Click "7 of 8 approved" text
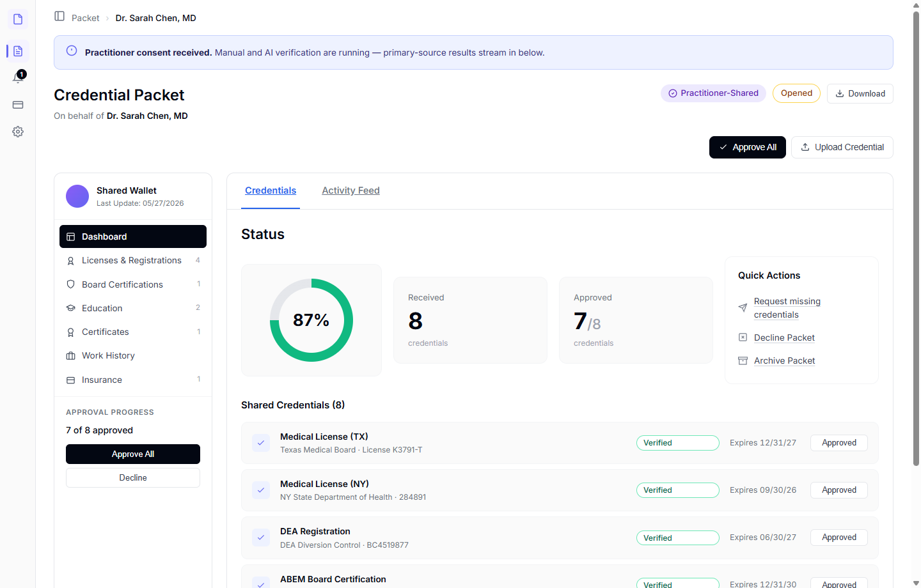This screenshot has height=588, width=921. [99, 430]
